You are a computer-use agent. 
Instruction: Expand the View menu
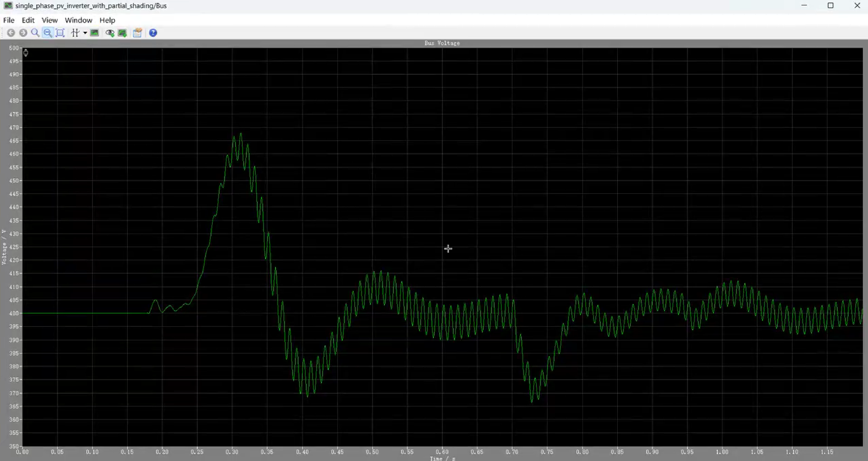click(50, 20)
